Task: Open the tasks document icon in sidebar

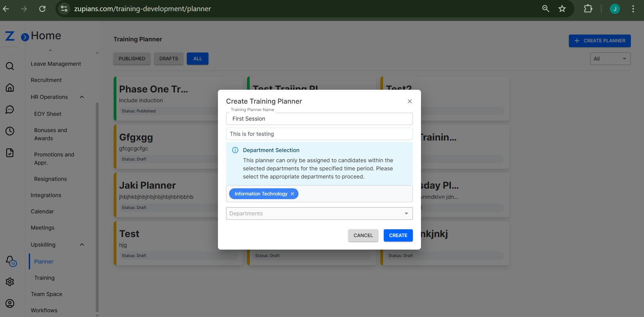Action: pos(10,153)
